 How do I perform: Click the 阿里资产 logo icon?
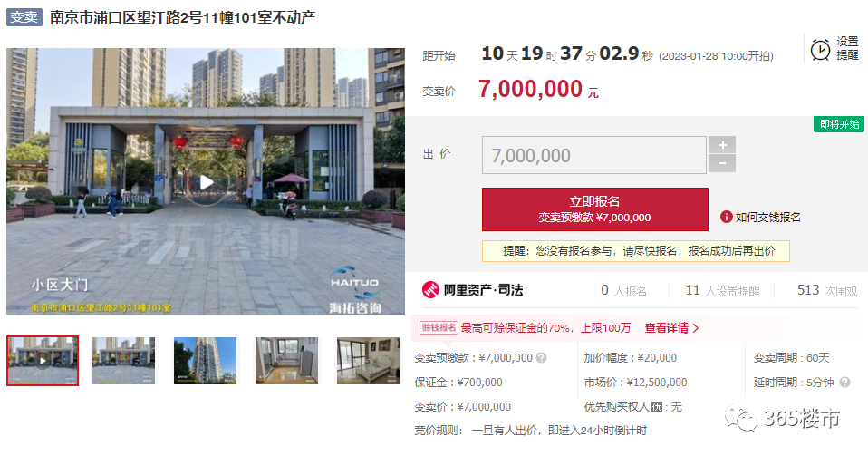[x=430, y=290]
